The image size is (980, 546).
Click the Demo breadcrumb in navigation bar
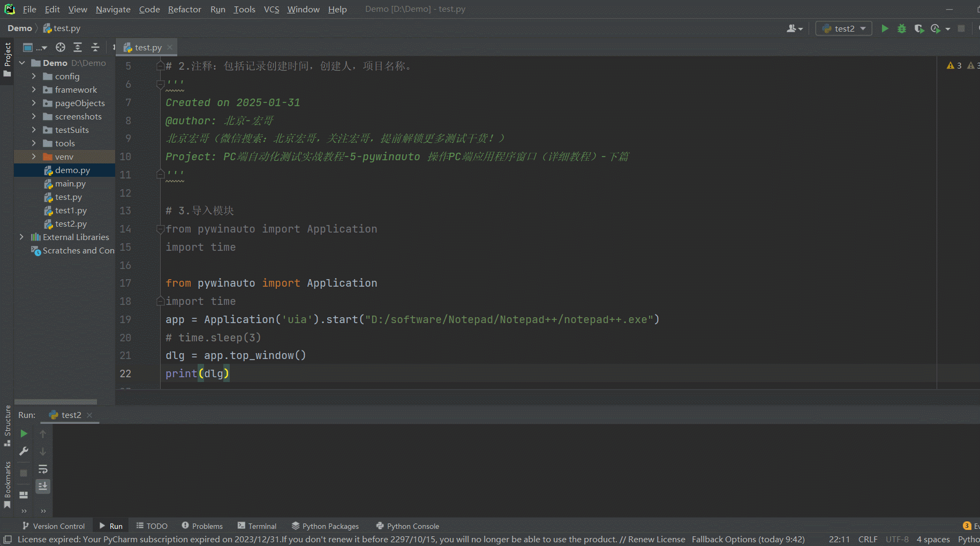point(20,28)
